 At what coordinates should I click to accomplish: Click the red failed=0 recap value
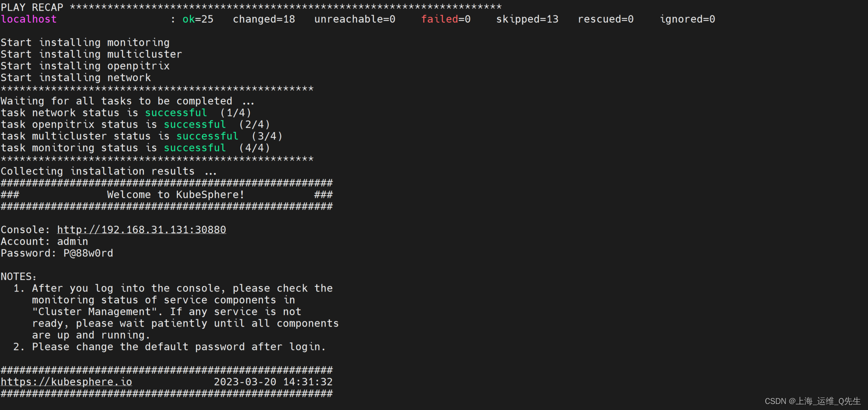click(446, 19)
